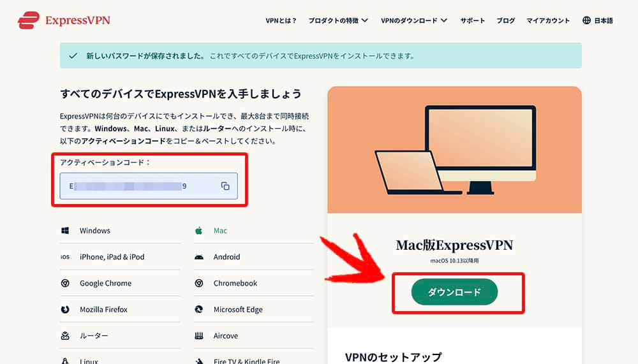
Task: Expand the プロダクトの特徴 dropdown menu
Action: pyautogui.click(x=338, y=20)
